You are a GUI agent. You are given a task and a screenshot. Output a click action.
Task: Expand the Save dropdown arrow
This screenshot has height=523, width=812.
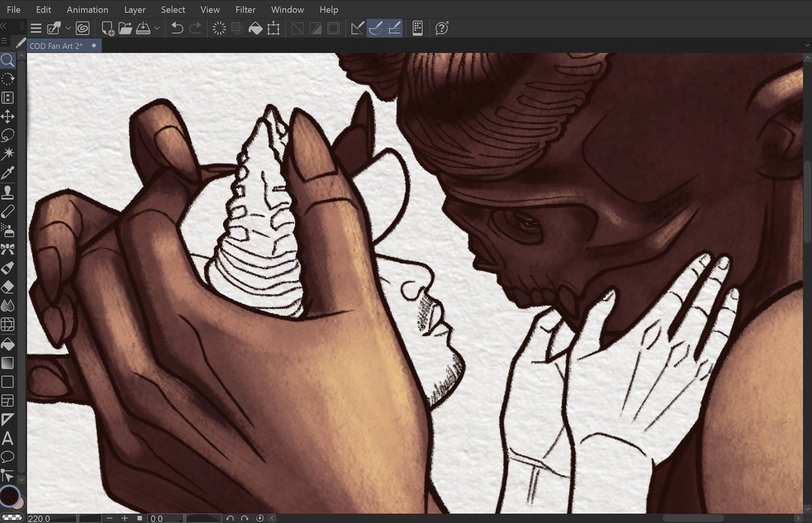point(157,28)
